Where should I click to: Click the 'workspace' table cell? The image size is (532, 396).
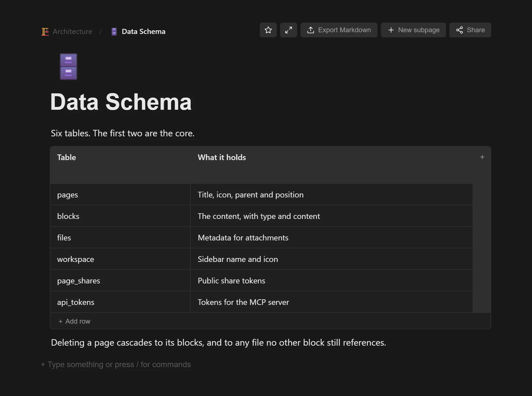[x=120, y=259]
